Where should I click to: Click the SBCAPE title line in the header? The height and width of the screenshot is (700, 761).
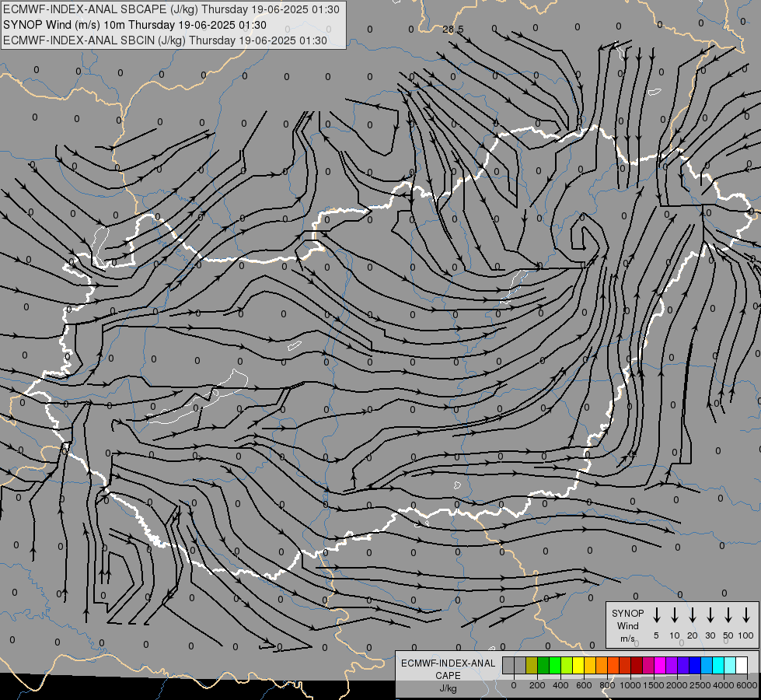(x=171, y=9)
